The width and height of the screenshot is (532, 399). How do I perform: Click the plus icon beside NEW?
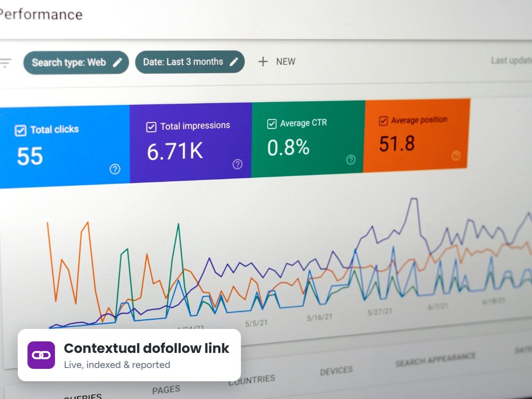[x=263, y=62]
